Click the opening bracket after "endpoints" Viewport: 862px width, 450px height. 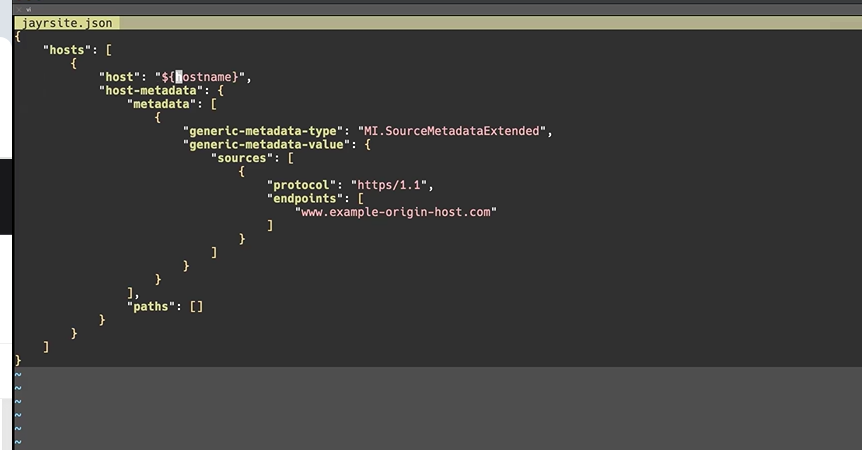click(361, 198)
